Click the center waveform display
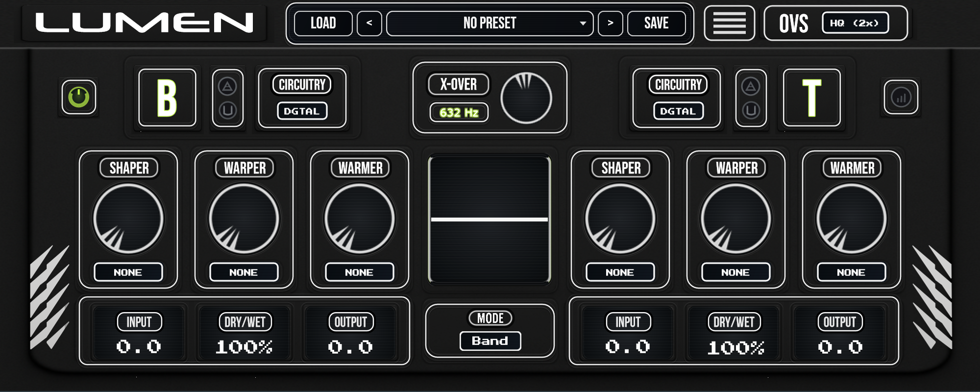980x392 pixels. 490,220
